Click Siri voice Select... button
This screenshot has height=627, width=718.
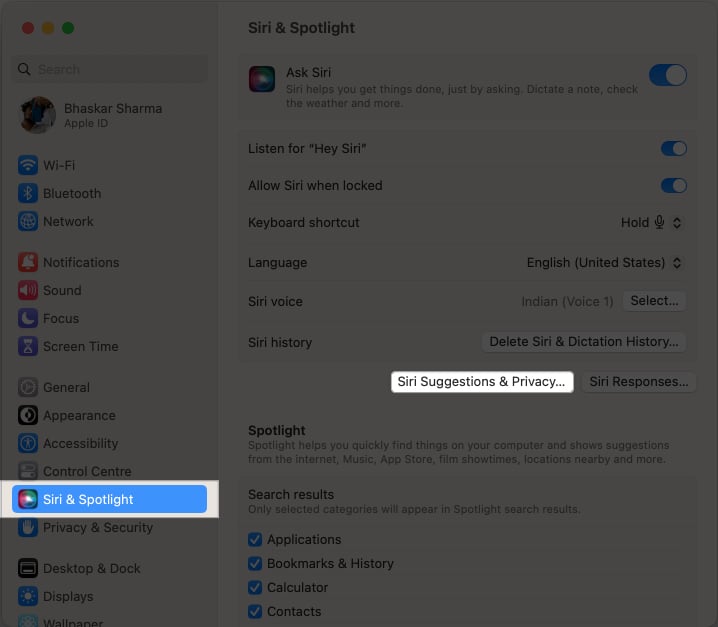pos(654,301)
